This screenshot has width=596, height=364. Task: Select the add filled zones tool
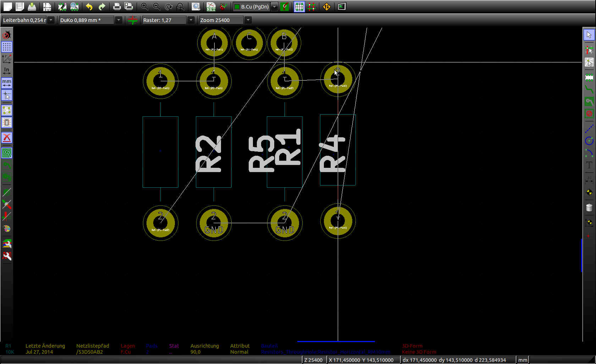[589, 102]
